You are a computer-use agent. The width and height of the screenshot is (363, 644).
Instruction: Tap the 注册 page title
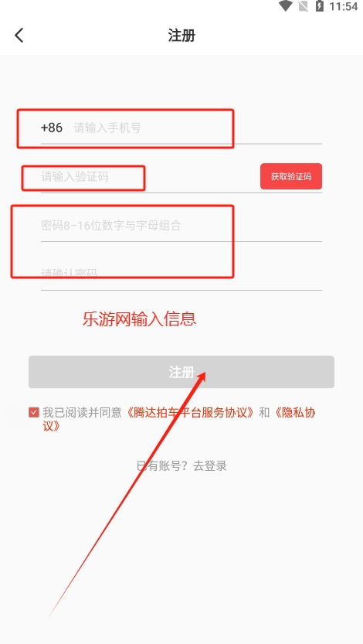click(181, 36)
